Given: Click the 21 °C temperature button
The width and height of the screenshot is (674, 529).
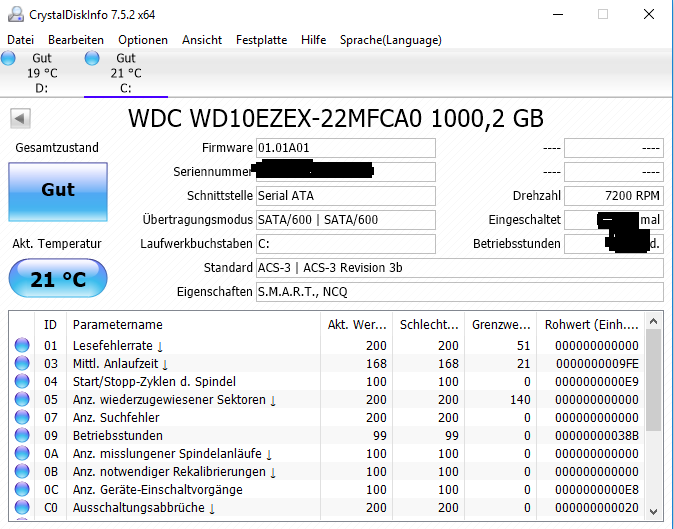Looking at the screenshot, I should pos(58,278).
